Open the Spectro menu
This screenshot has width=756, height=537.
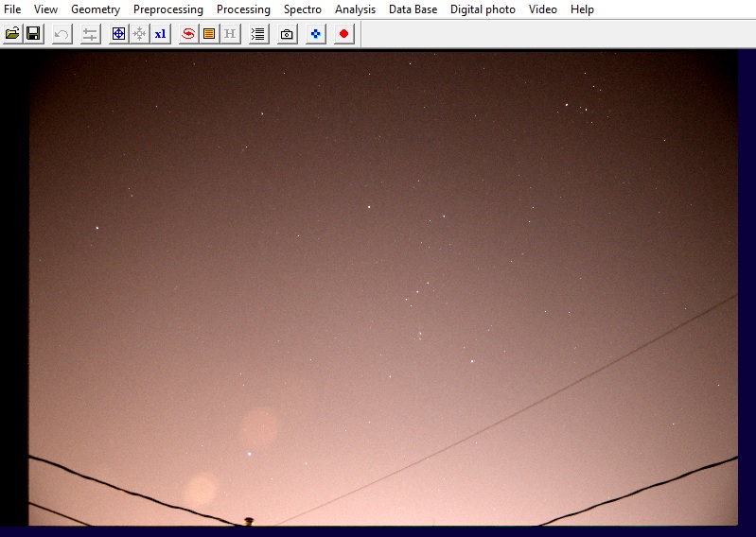(302, 9)
